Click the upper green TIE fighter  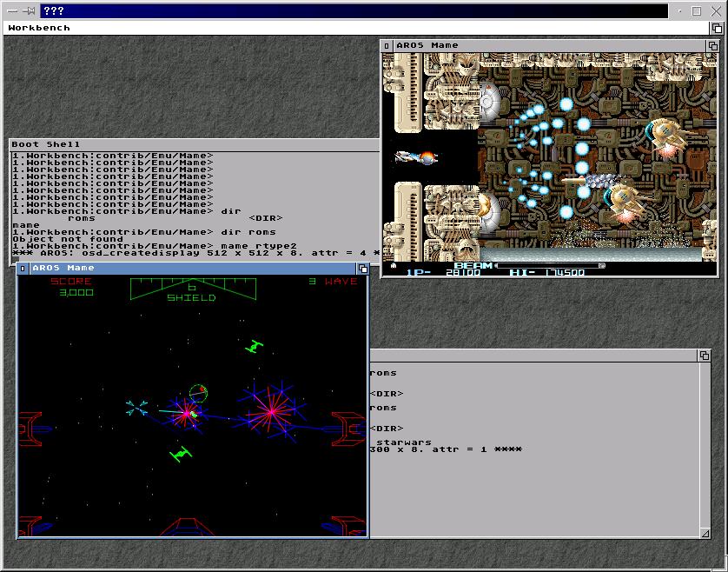coord(254,347)
